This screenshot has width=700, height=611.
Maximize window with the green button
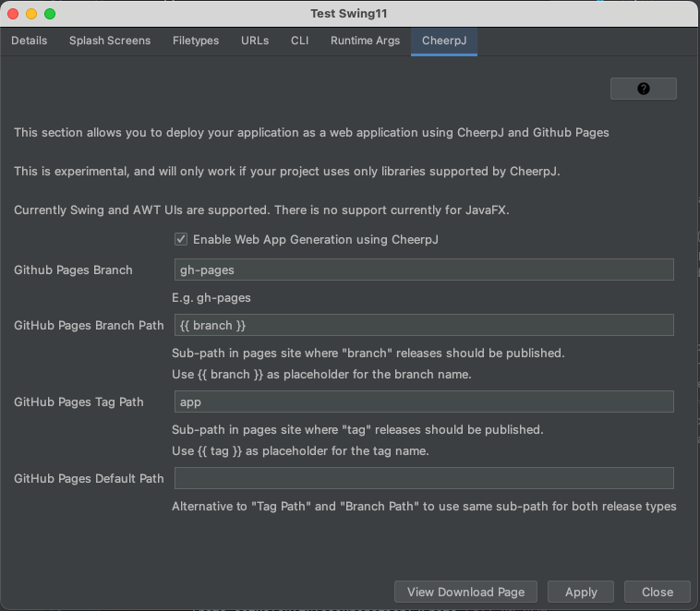pyautogui.click(x=50, y=14)
